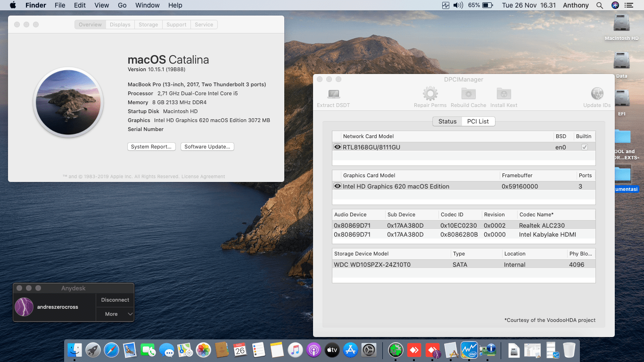The width and height of the screenshot is (644, 362).
Task: Open the Notification Center list icon
Action: point(628,5)
